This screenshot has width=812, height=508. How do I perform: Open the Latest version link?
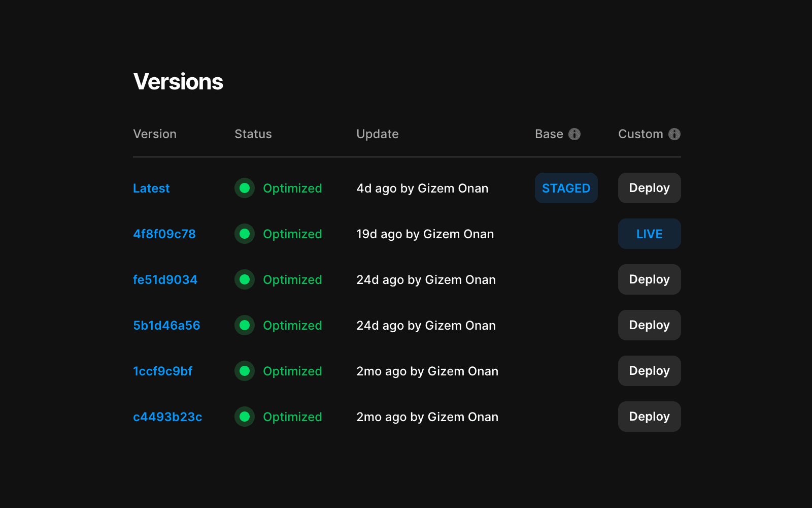[151, 188]
